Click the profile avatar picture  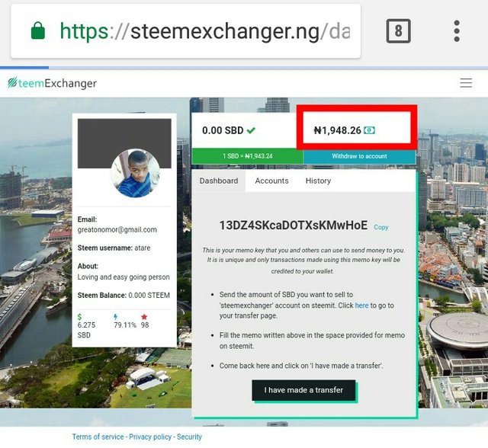point(136,173)
